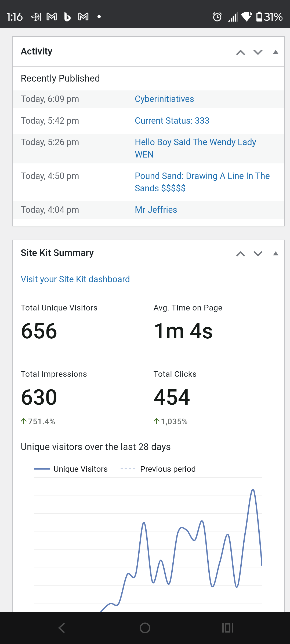Visit your Site Kit dashboard

(x=75, y=279)
